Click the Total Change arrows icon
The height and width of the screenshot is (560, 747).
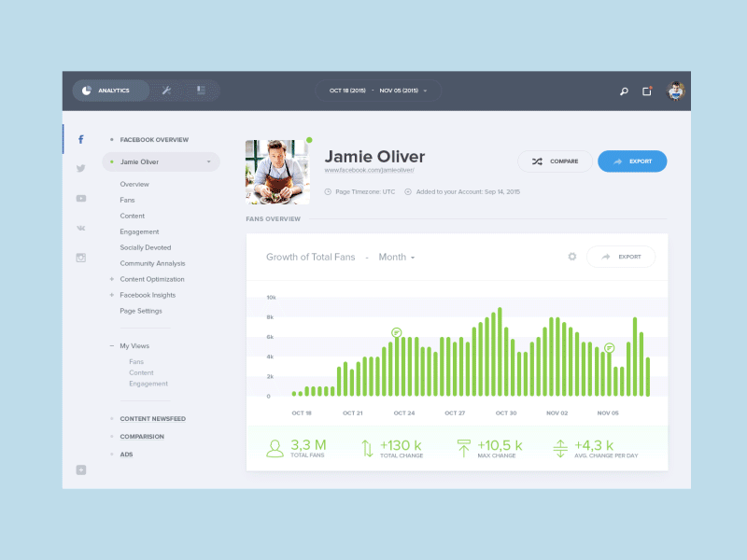pyautogui.click(x=367, y=449)
